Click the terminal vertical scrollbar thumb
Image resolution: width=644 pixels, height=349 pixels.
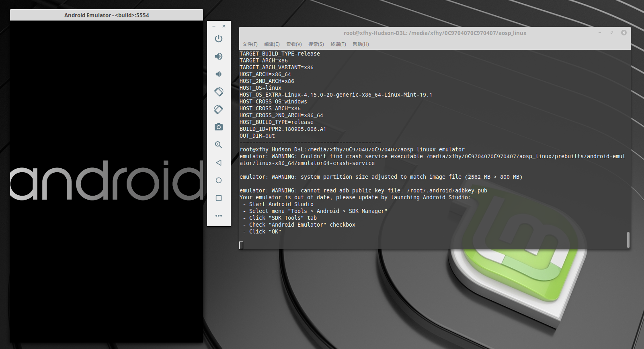coord(628,240)
